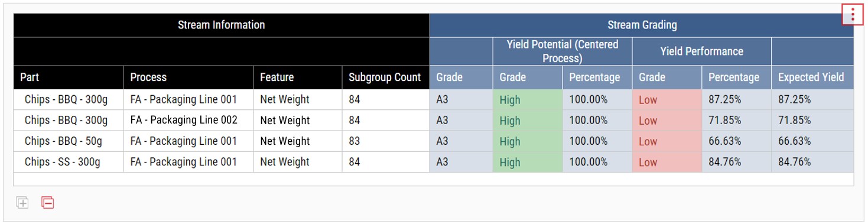Screen dimensions: 868x224
Task: Click the subgroup count 83 cell
Action: (x=386, y=141)
